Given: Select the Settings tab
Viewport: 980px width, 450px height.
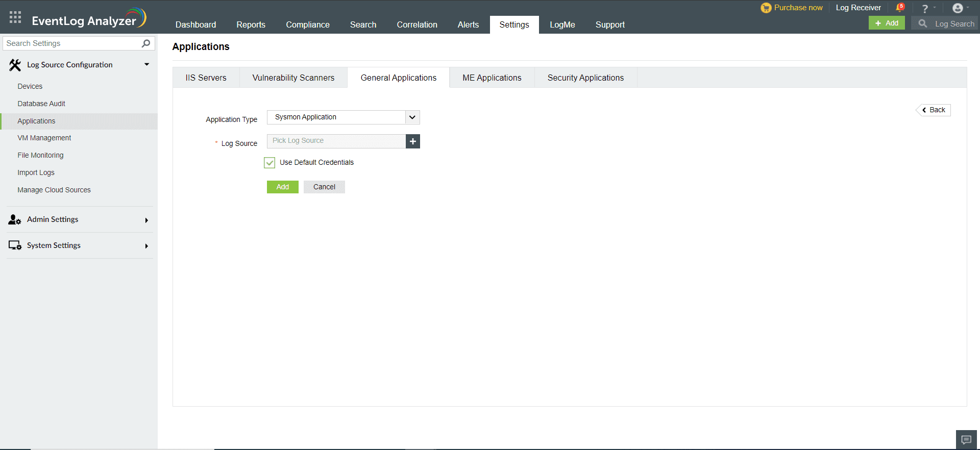Looking at the screenshot, I should (514, 24).
